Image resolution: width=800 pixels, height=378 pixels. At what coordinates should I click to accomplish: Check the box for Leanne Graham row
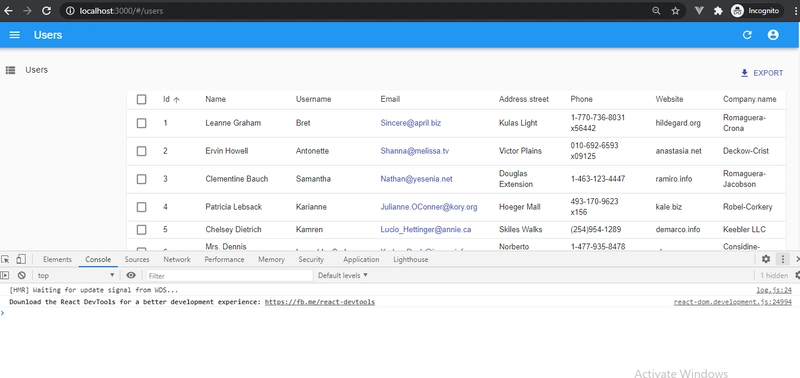(x=141, y=123)
